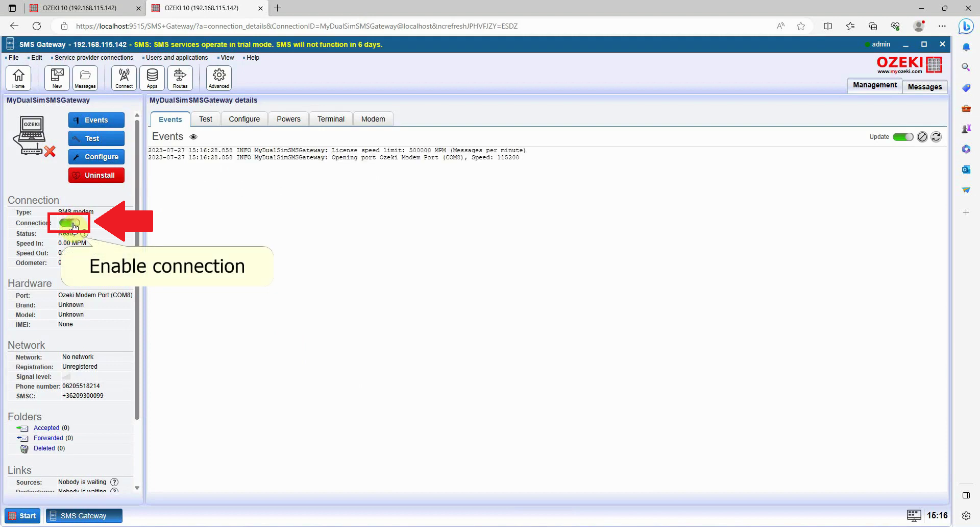Image resolution: width=980 pixels, height=527 pixels.
Task: Open Service provider connections menu
Action: pos(93,58)
